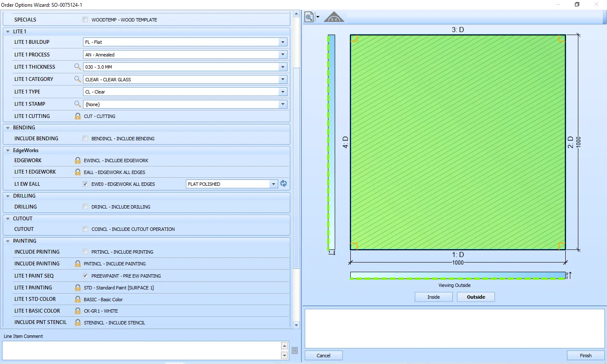Click the magnifier icon beside LITE 1 THICKNESS
Viewport: 607px width, 364px height.
(x=78, y=67)
